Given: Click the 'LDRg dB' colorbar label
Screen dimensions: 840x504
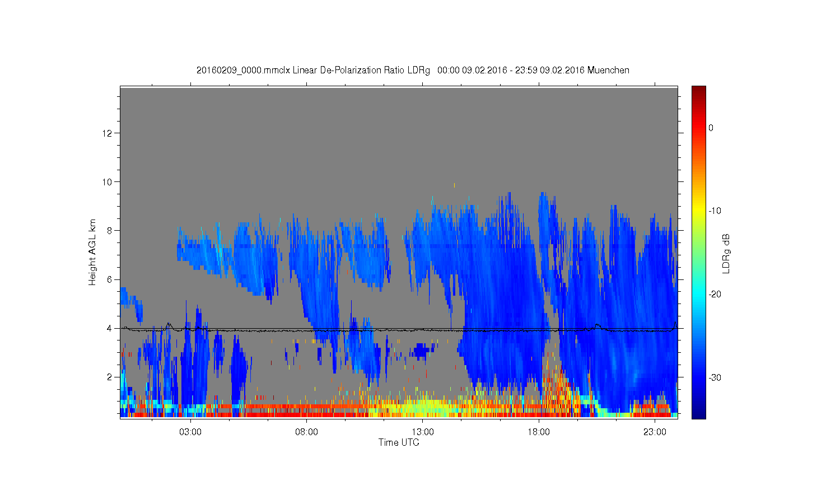Looking at the screenshot, I should coord(726,253).
